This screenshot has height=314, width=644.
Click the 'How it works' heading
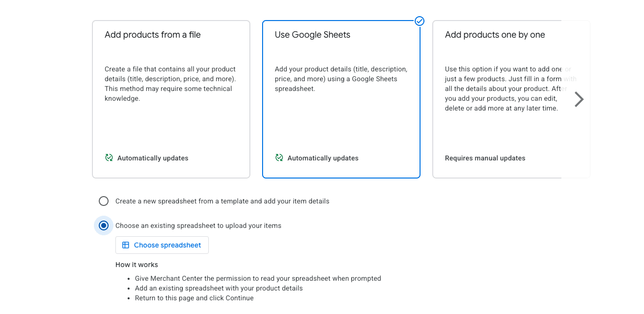click(x=136, y=264)
